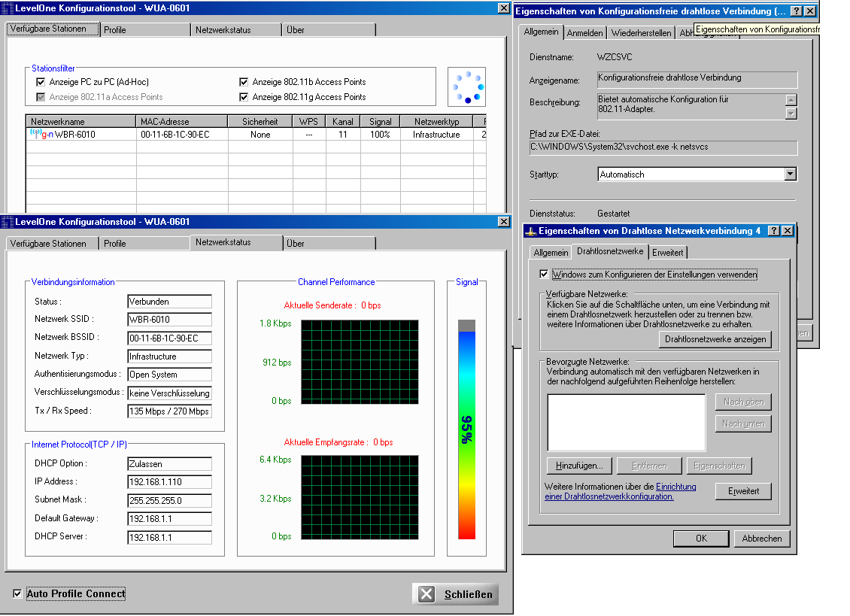
Task: Click the g-n network icon beside WBR-6010
Action: click(41, 134)
